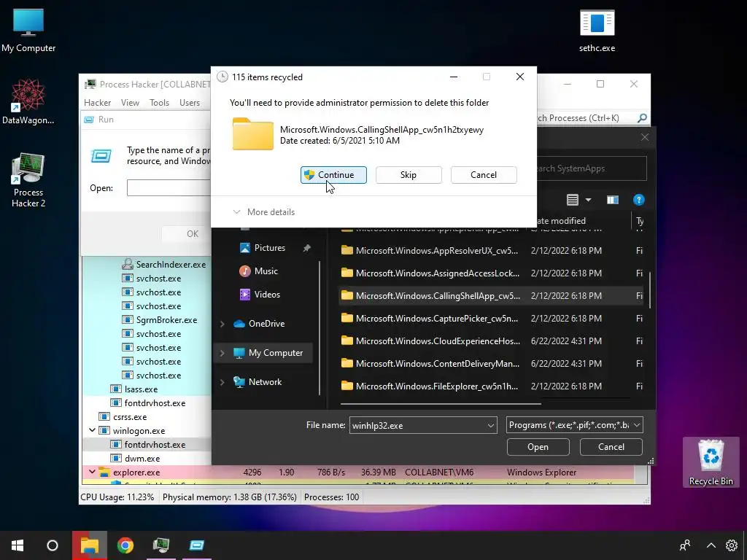
Task: Select the Microsoft.Windows.CallingShellApp folder row
Action: pyautogui.click(x=491, y=296)
